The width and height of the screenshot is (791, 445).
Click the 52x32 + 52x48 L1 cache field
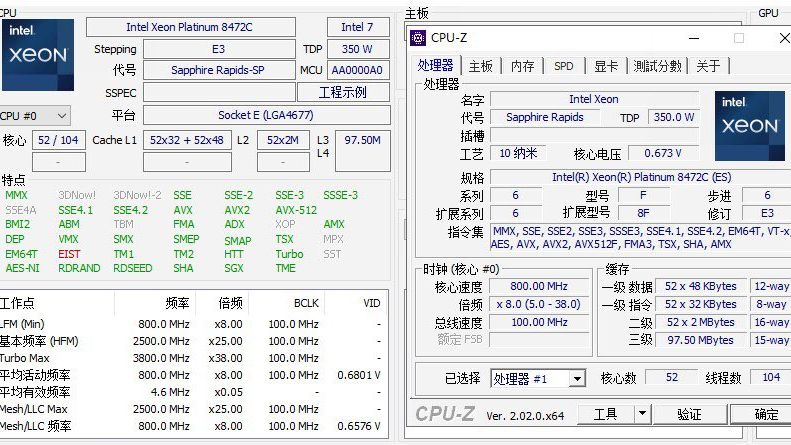(187, 140)
